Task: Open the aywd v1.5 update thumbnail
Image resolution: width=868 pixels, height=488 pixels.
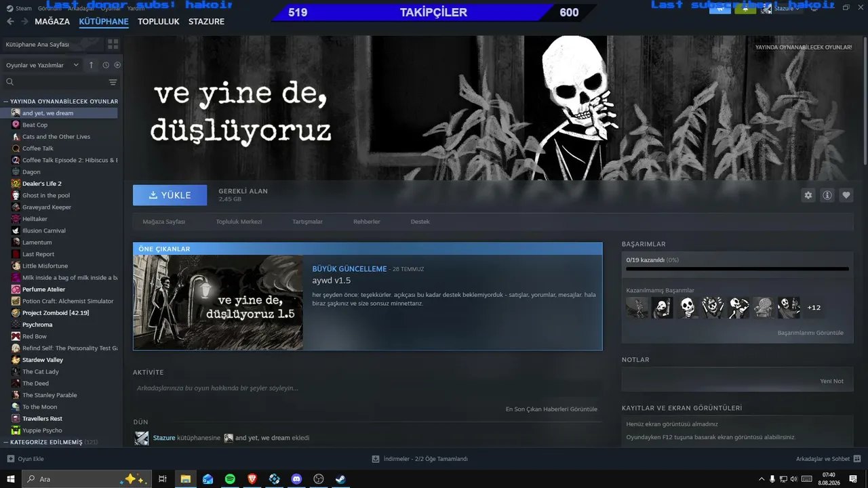Action: point(218,302)
